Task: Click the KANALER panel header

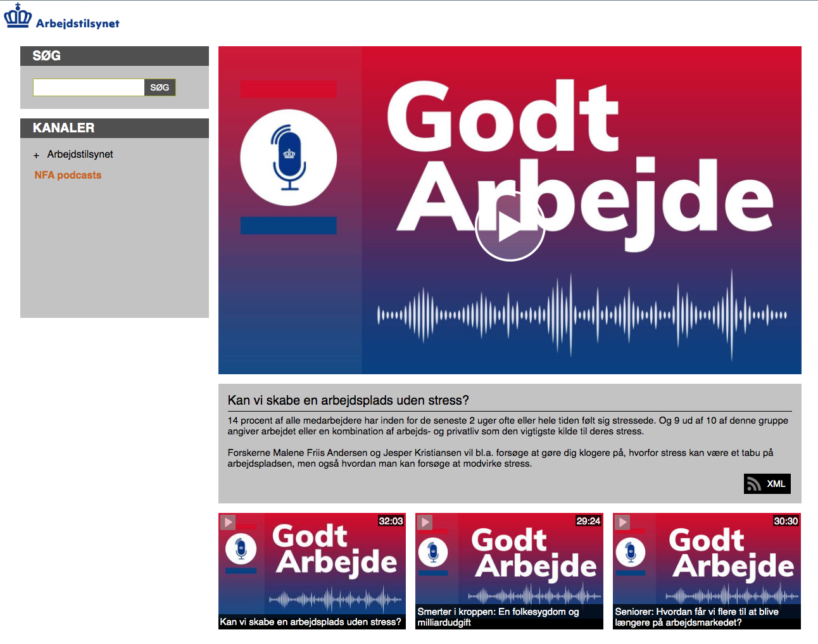Action: point(115,128)
